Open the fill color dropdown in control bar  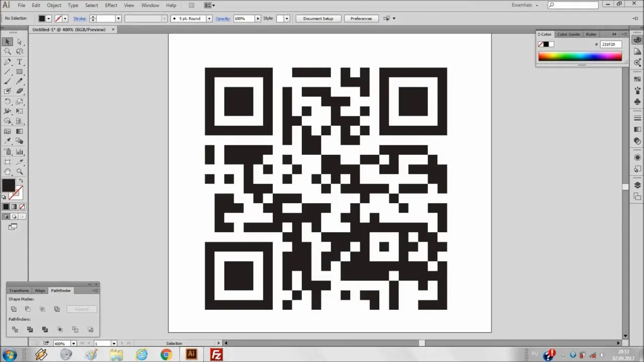pos(48,19)
